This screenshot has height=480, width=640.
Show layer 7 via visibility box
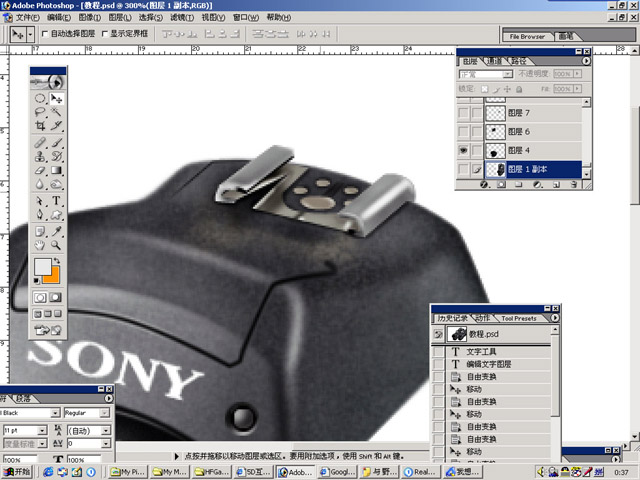click(463, 113)
